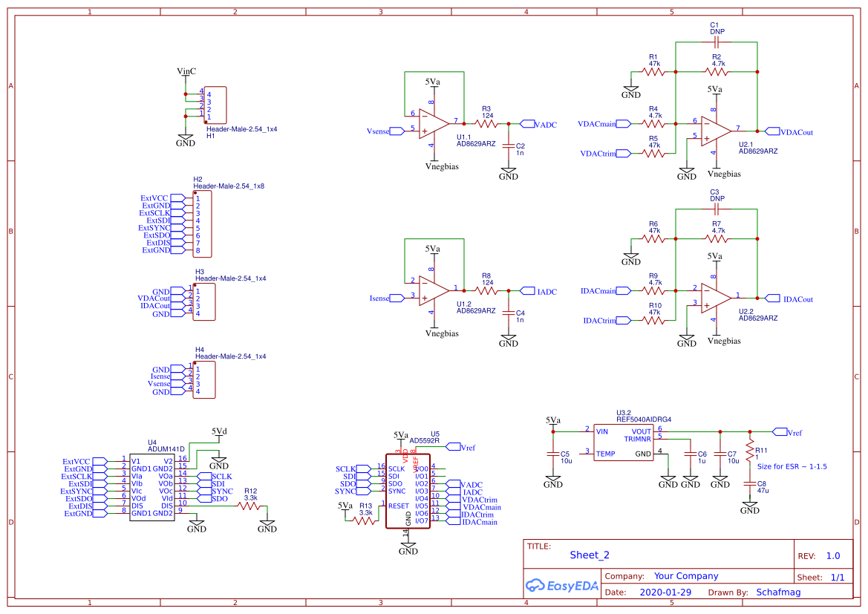
Task: Select resistor R3 at U1.1 output
Action: (x=486, y=124)
